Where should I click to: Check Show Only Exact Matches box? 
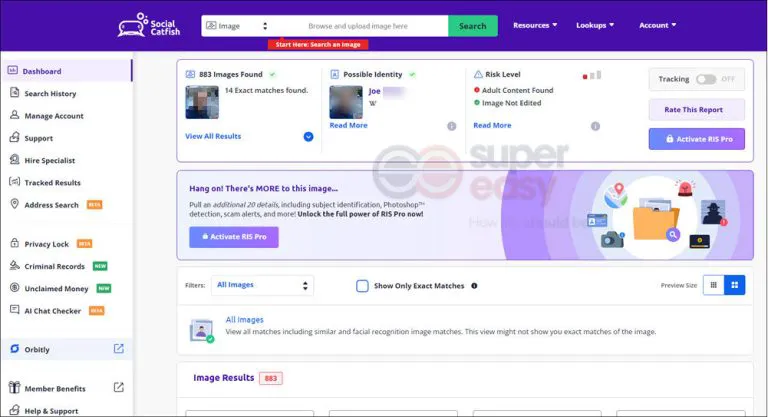coord(362,286)
